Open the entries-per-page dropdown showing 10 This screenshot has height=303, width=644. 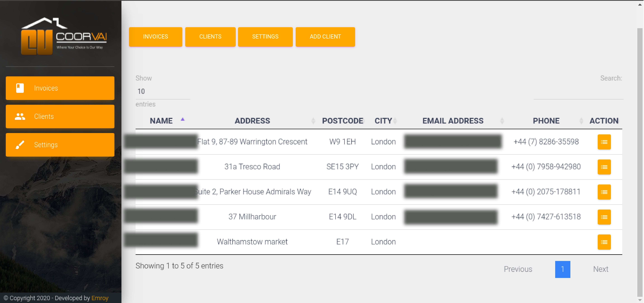pyautogui.click(x=162, y=91)
